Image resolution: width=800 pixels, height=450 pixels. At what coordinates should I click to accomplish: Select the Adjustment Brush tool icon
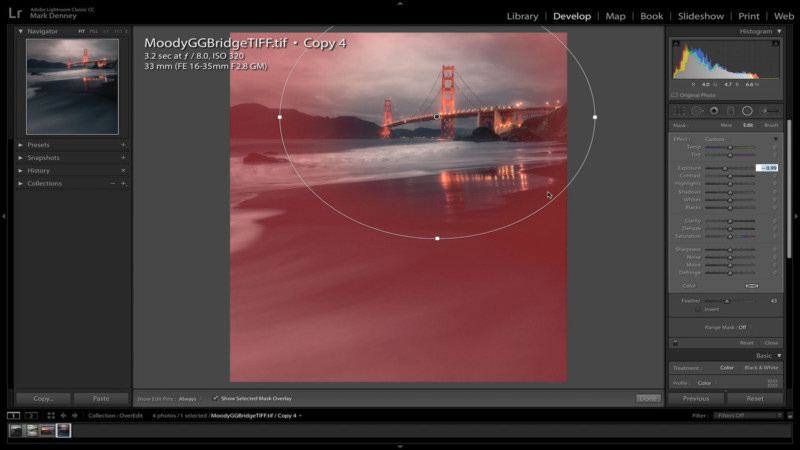click(x=767, y=110)
